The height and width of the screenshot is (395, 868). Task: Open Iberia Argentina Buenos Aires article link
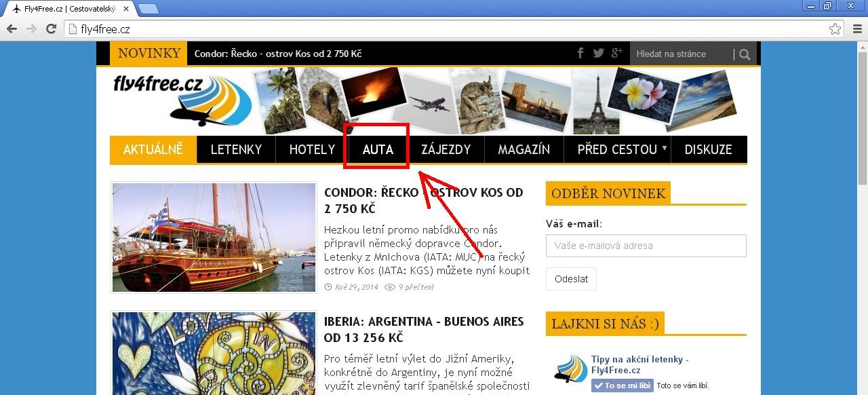424,329
